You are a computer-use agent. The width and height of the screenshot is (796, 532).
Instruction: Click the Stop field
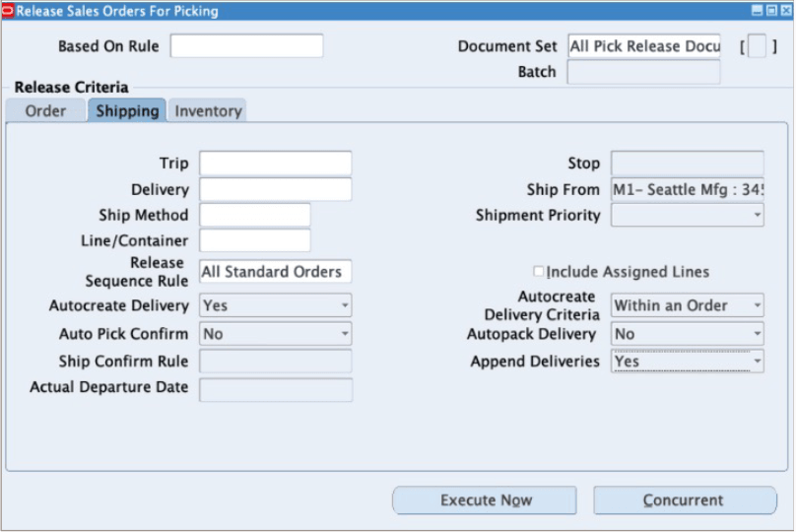pos(688,164)
